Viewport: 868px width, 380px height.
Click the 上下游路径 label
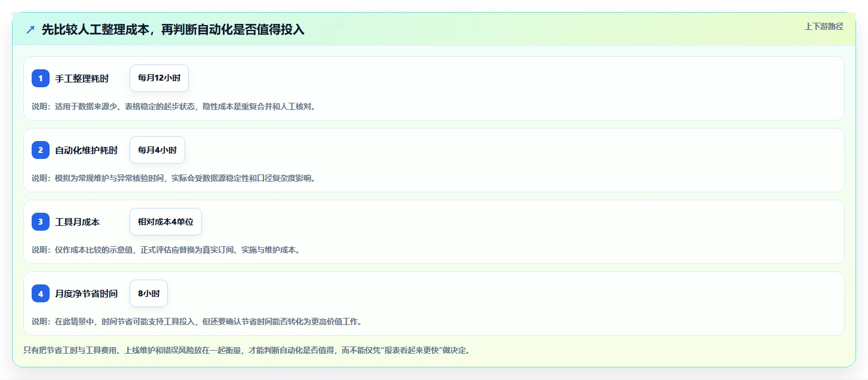(x=824, y=26)
